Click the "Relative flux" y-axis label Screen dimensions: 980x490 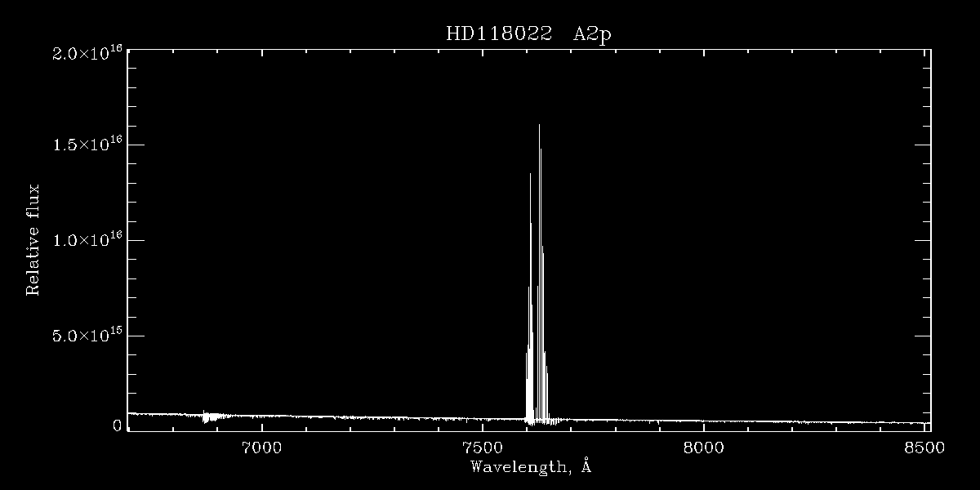point(33,239)
